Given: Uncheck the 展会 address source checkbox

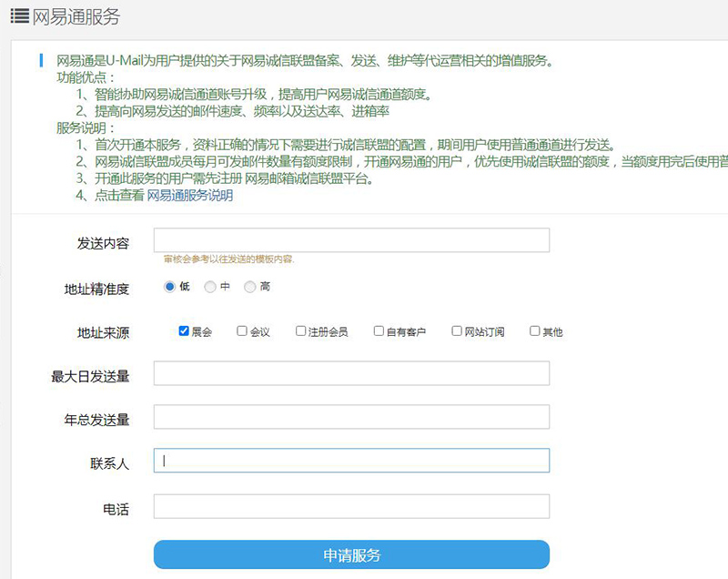Looking at the screenshot, I should pyautogui.click(x=184, y=331).
